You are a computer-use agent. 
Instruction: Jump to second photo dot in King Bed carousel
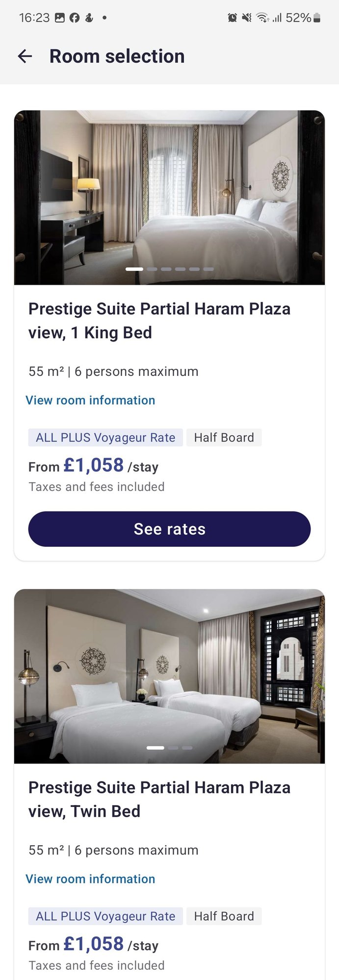tap(152, 269)
